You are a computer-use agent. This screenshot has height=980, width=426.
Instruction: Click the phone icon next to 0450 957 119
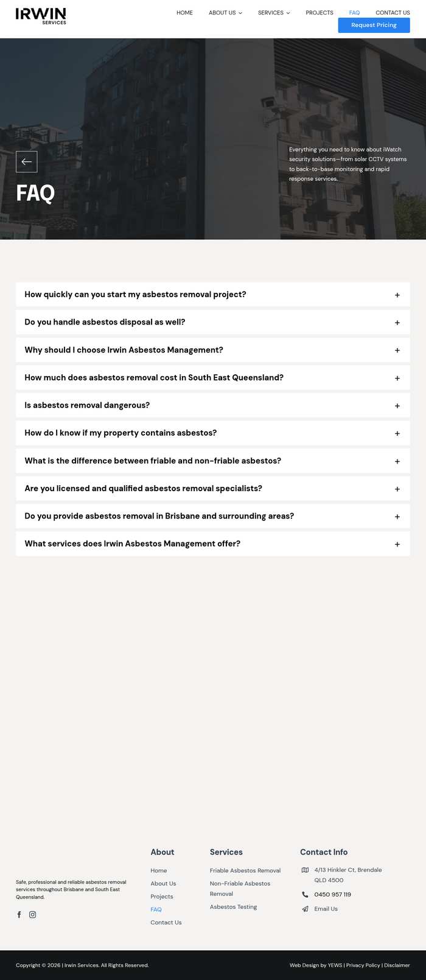click(304, 894)
